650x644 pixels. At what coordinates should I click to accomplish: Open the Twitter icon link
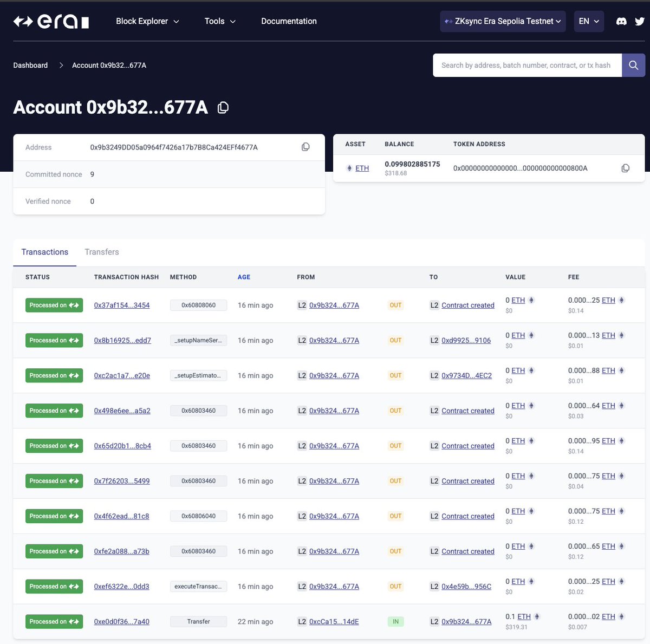pyautogui.click(x=640, y=21)
